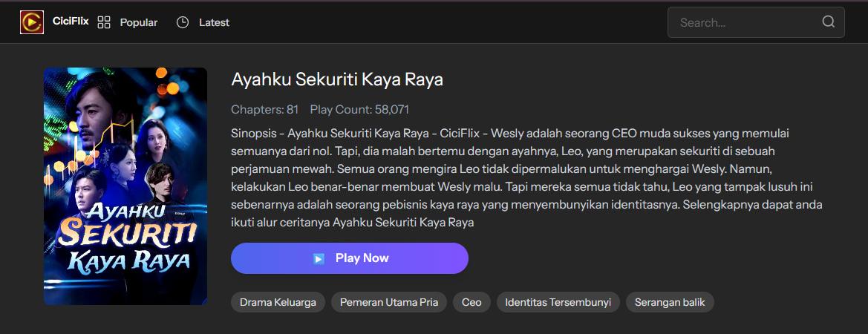Select the Drama Keluarga tag
This screenshot has width=868, height=334.
[278, 302]
